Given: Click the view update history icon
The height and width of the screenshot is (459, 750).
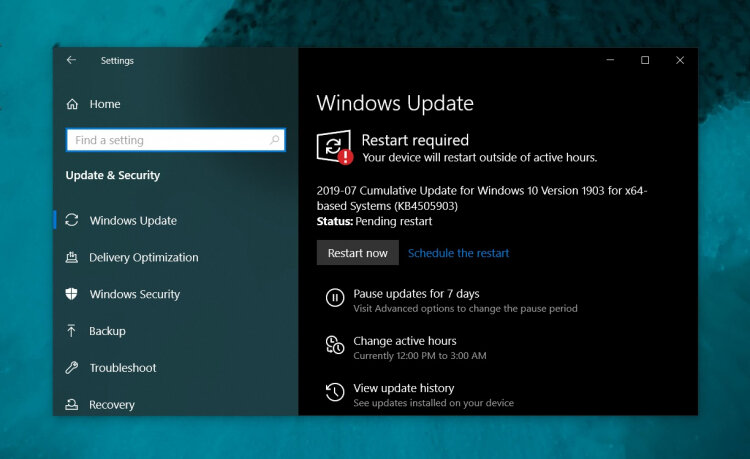Looking at the screenshot, I should [x=335, y=392].
